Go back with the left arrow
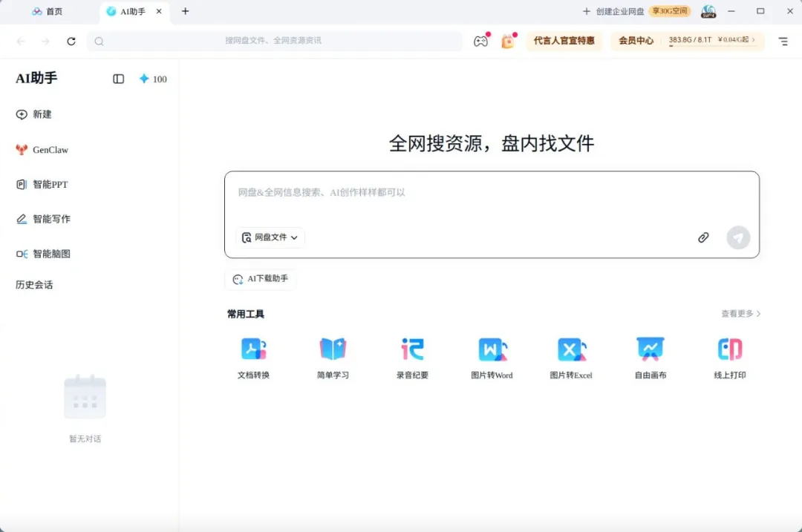Image resolution: width=802 pixels, height=532 pixels. pos(21,42)
